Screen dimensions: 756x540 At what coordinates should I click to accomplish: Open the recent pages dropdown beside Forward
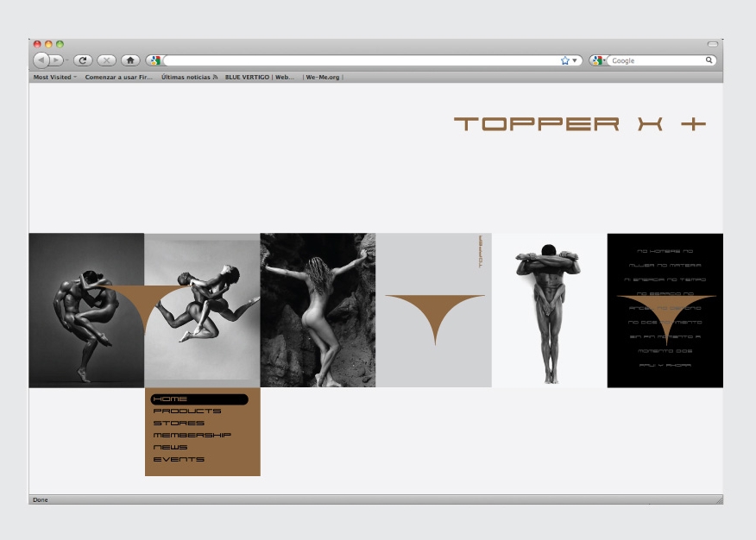(67, 60)
